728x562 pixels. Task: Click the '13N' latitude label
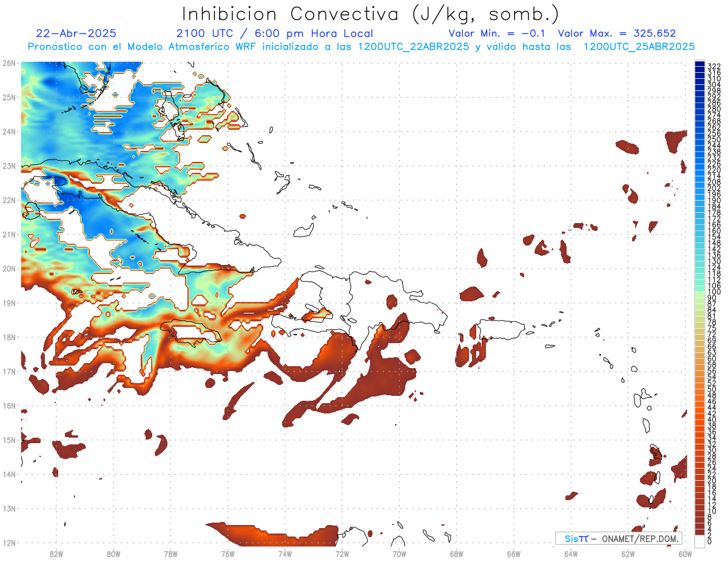click(9, 508)
